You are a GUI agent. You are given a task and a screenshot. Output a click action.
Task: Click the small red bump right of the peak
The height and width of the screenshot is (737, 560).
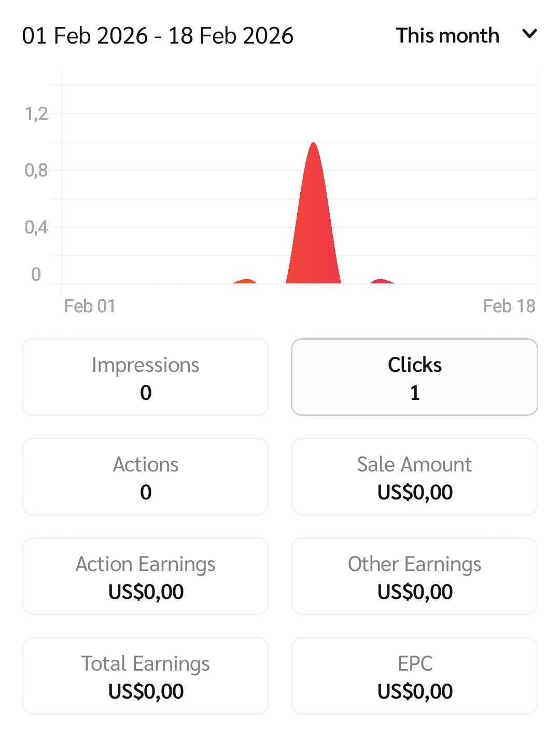[x=382, y=282]
